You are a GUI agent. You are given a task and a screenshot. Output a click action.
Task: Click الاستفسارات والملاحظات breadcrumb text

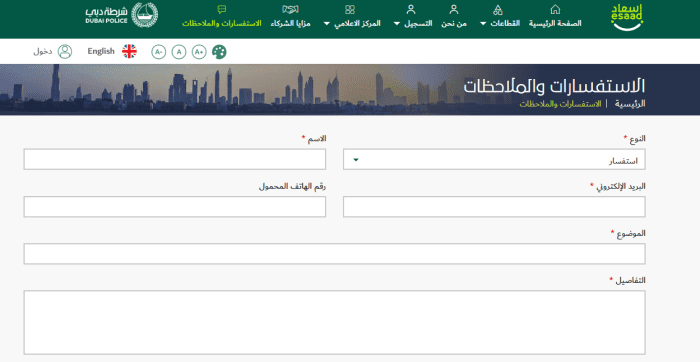click(560, 104)
